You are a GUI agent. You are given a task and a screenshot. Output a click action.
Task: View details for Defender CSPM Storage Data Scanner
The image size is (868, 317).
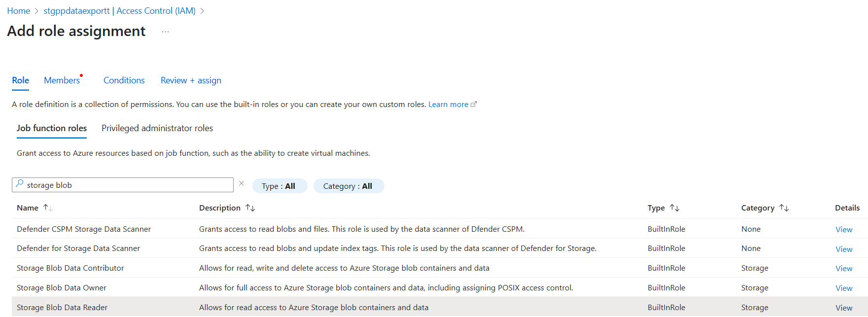click(x=844, y=229)
